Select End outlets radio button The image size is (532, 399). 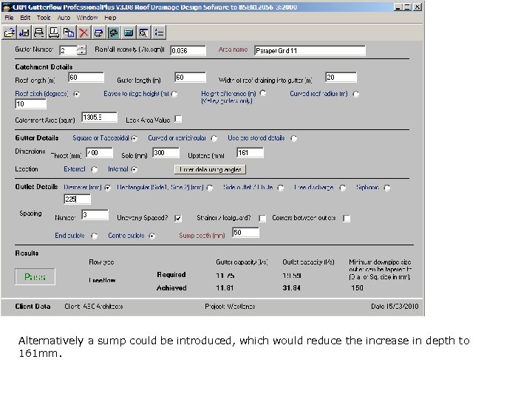(95, 236)
